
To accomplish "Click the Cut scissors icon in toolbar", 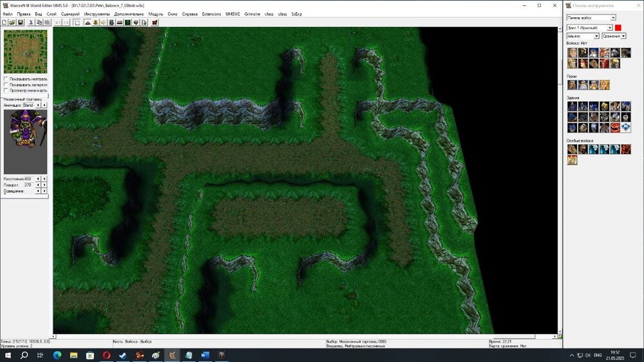I will point(31,23).
